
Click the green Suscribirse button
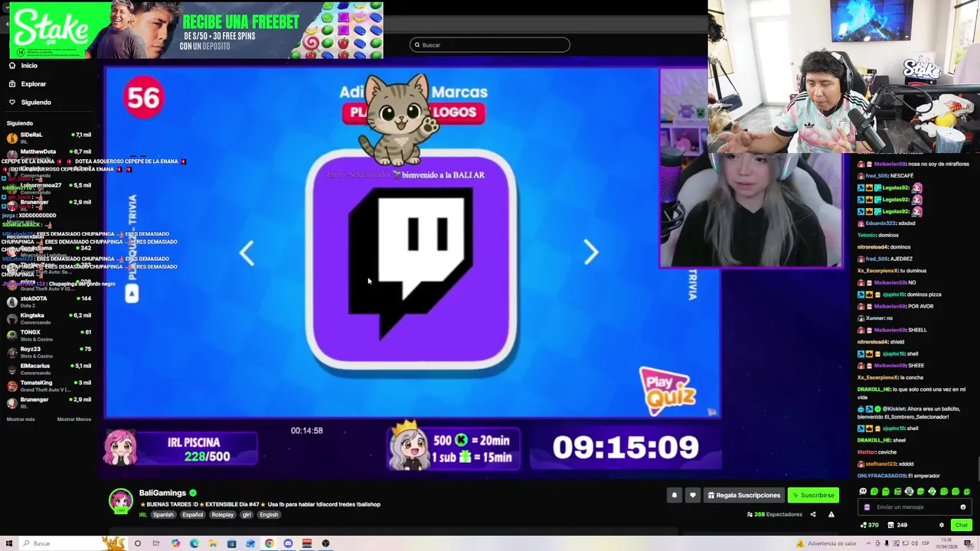813,495
